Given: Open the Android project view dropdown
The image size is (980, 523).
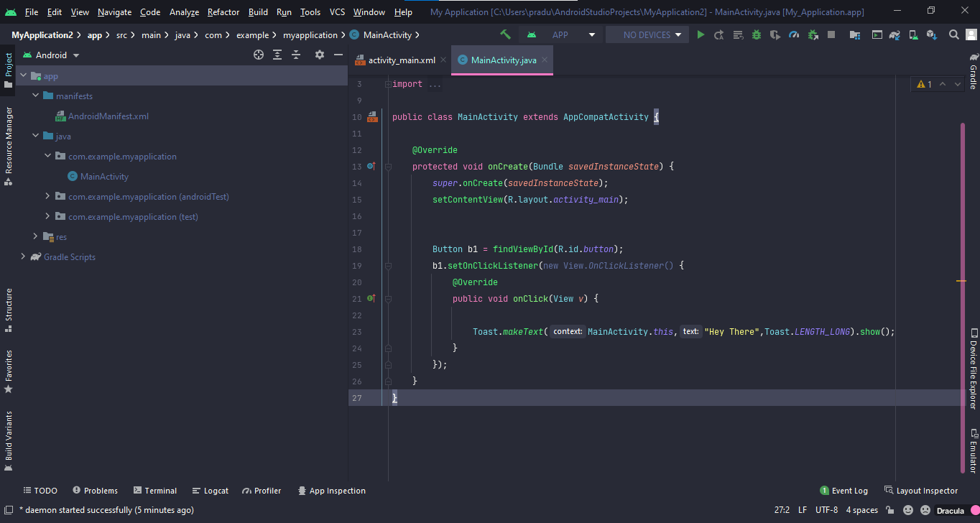Looking at the screenshot, I should (51, 55).
